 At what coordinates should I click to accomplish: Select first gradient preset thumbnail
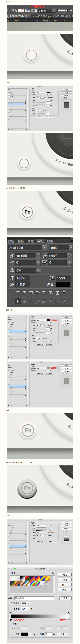pyautogui.click(x=12, y=578)
